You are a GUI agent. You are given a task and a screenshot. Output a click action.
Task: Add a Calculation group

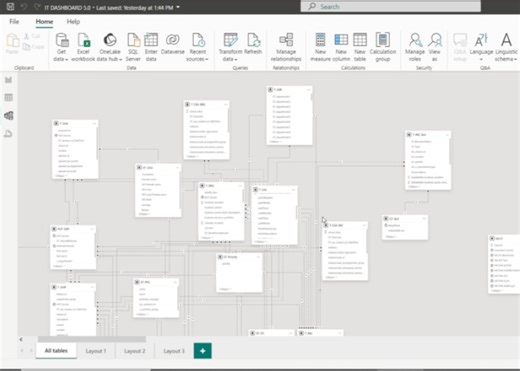coord(383,47)
